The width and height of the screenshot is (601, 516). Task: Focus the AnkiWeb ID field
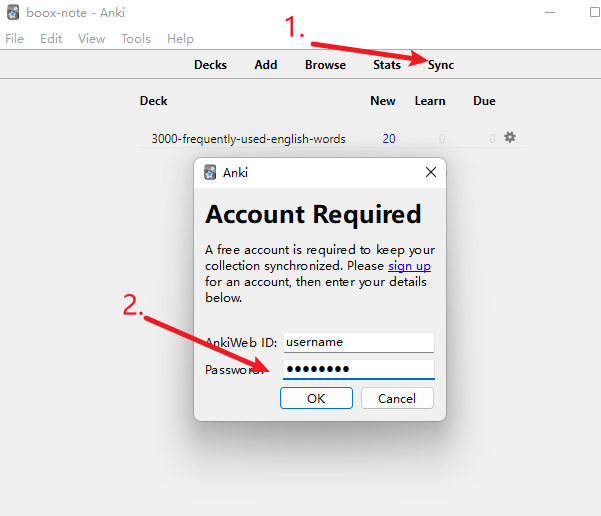click(359, 342)
